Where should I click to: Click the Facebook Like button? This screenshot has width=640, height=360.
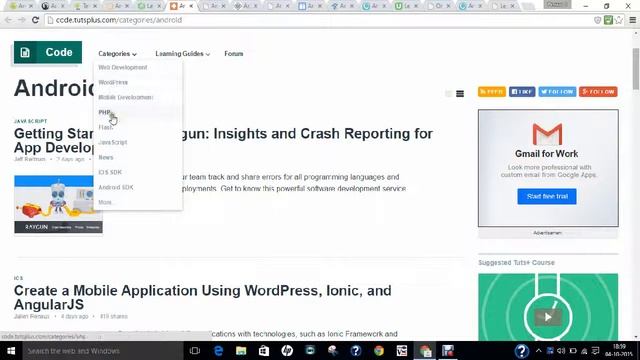522,92
